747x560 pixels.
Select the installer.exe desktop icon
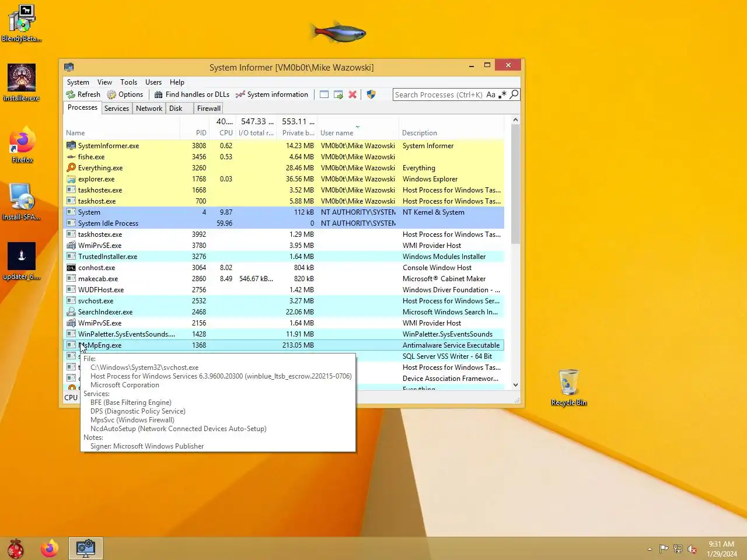pyautogui.click(x=22, y=82)
